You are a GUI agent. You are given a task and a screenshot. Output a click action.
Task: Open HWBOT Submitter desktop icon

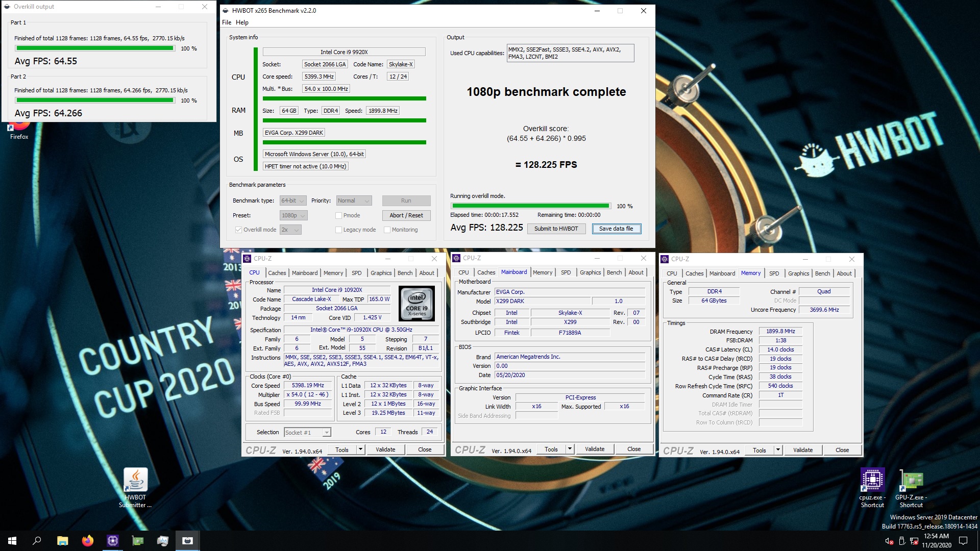[x=135, y=488]
